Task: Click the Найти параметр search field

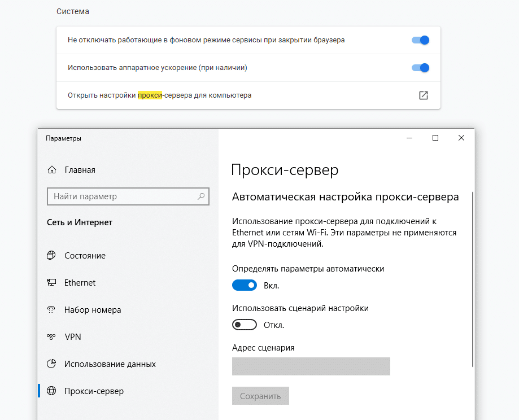Action: [x=121, y=197]
